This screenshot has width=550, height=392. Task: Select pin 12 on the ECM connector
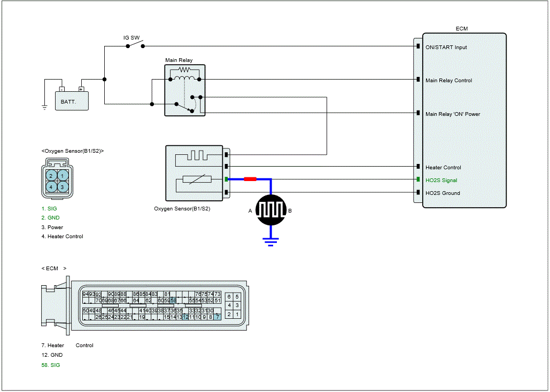tap(185, 317)
